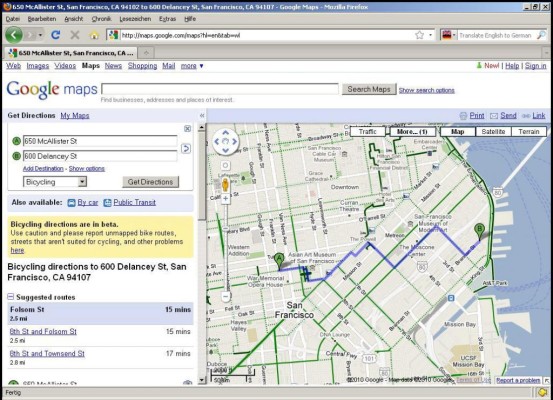Click the green start marker A on map
Screen dimensions: 553x400
(279, 261)
